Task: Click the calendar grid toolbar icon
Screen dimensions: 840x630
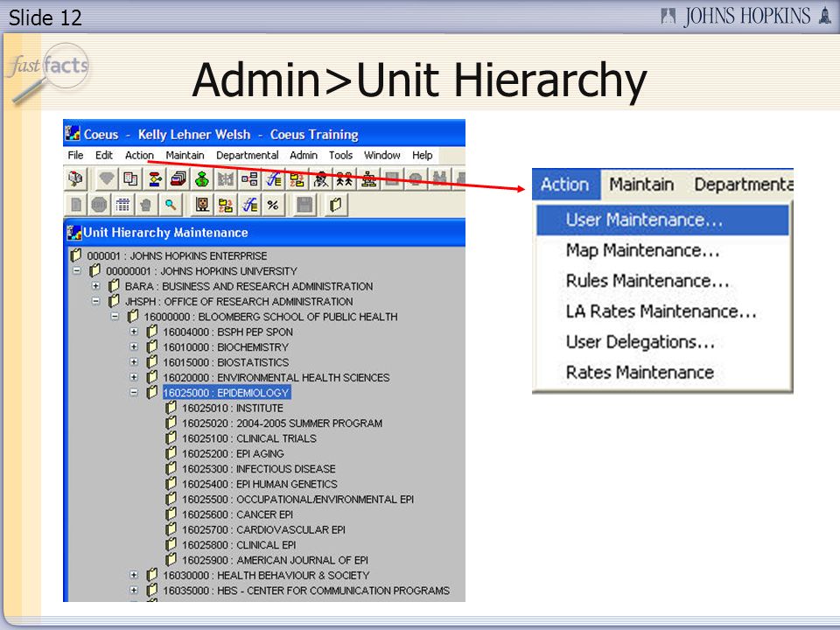Action: click(x=122, y=204)
